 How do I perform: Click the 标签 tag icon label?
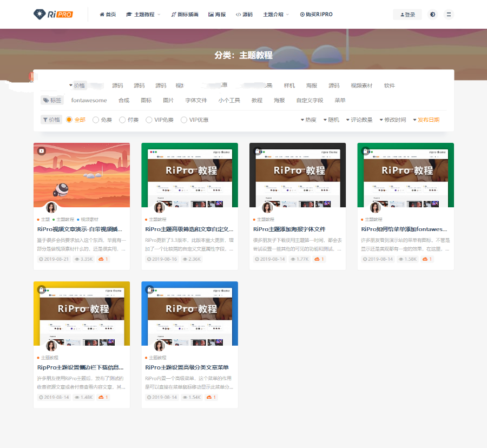[52, 100]
